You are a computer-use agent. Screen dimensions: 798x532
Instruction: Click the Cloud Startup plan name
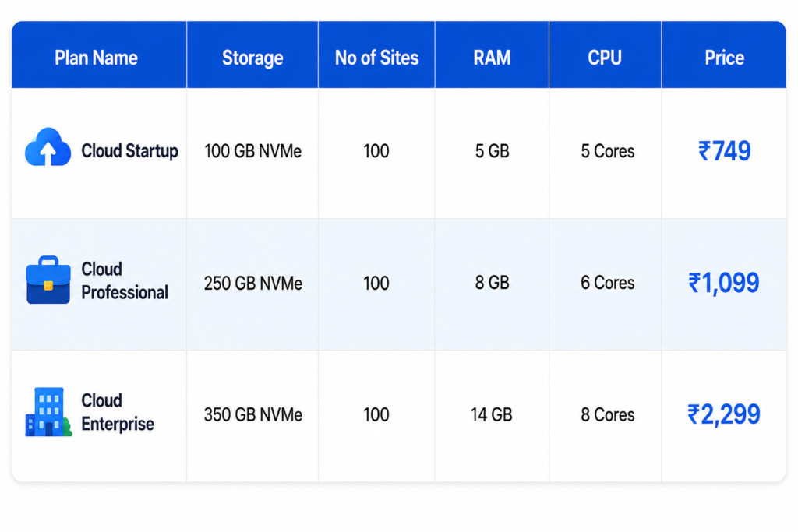[x=130, y=151]
